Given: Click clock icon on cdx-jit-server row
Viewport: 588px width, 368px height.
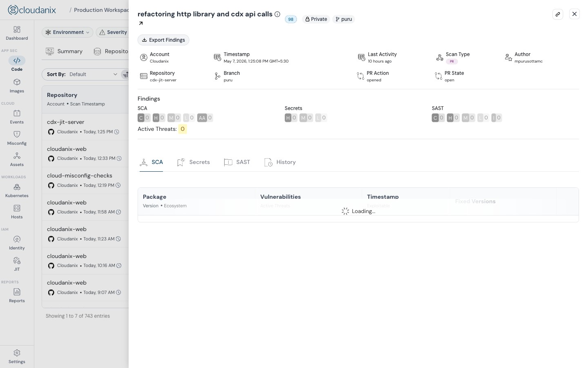Looking at the screenshot, I should click(117, 132).
